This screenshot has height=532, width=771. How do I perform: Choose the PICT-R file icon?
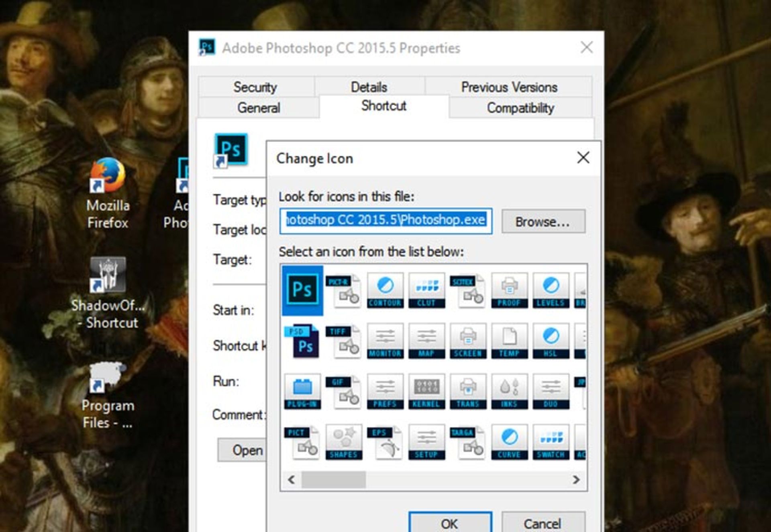(344, 290)
